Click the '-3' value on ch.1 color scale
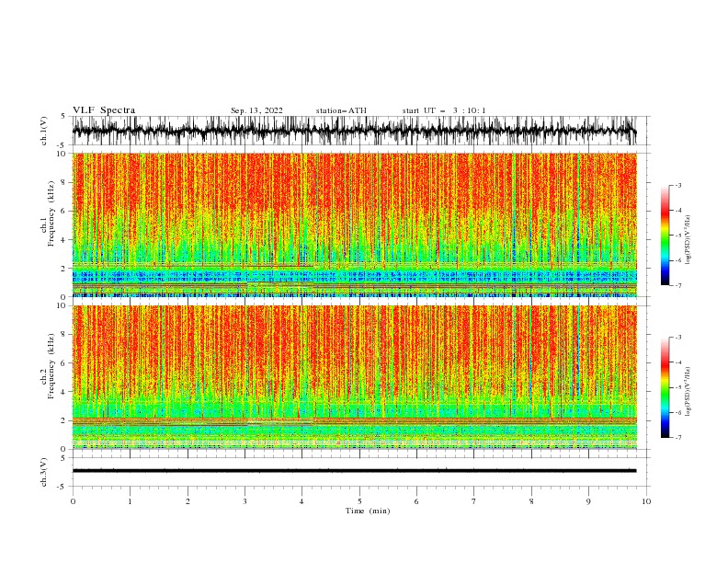Image resolution: width=728 pixels, height=563 pixels. [x=677, y=185]
